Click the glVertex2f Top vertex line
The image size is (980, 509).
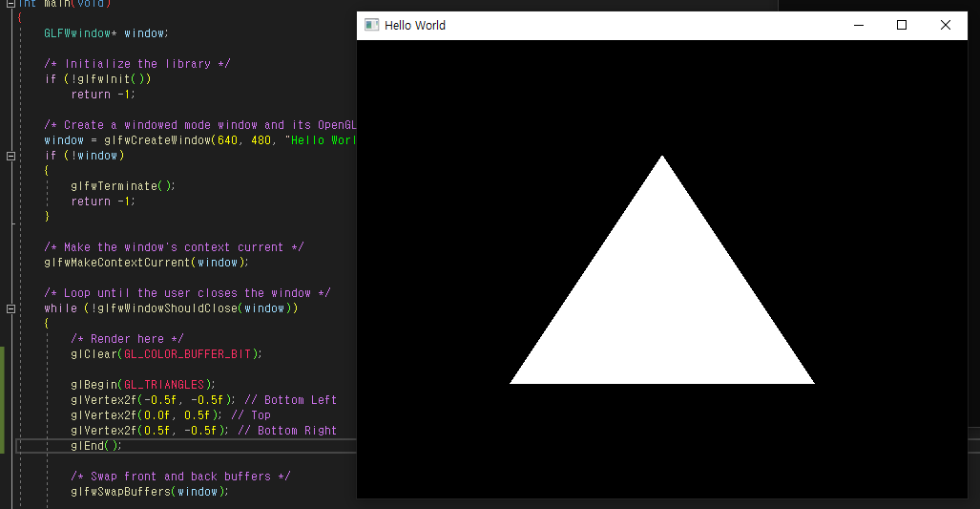(171, 415)
